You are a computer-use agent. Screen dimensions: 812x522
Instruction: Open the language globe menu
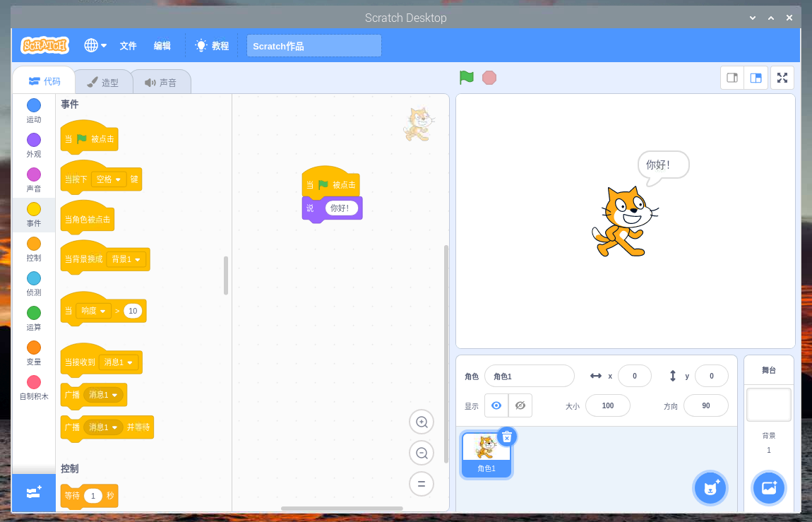click(95, 46)
